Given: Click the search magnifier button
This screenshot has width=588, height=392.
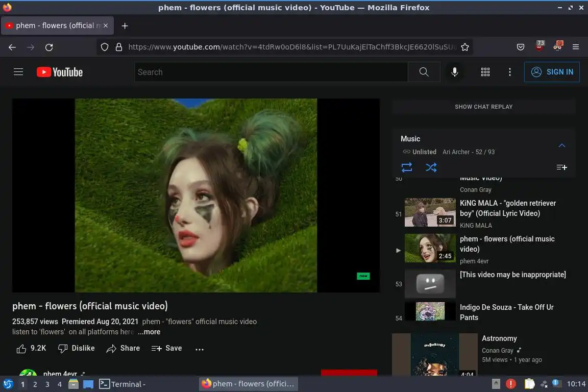Looking at the screenshot, I should [x=424, y=72].
